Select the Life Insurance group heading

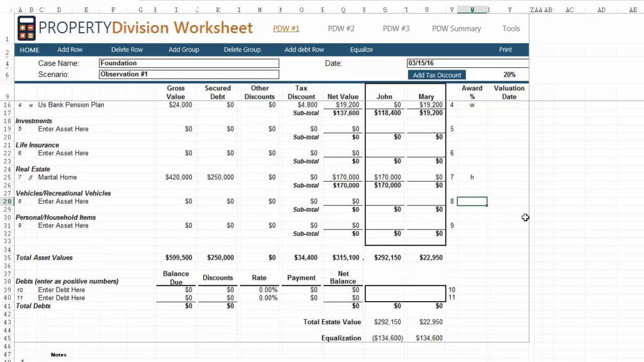[37, 145]
